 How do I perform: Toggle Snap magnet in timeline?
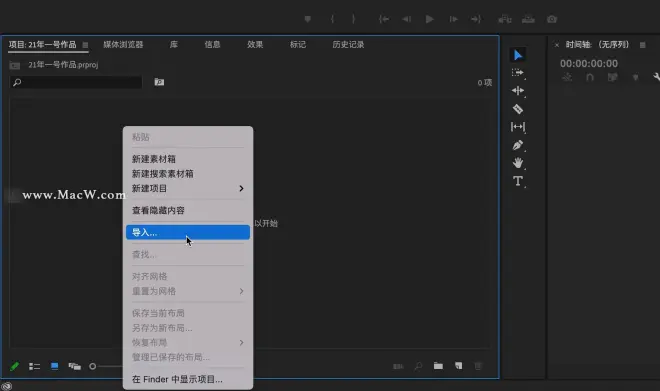coord(590,77)
